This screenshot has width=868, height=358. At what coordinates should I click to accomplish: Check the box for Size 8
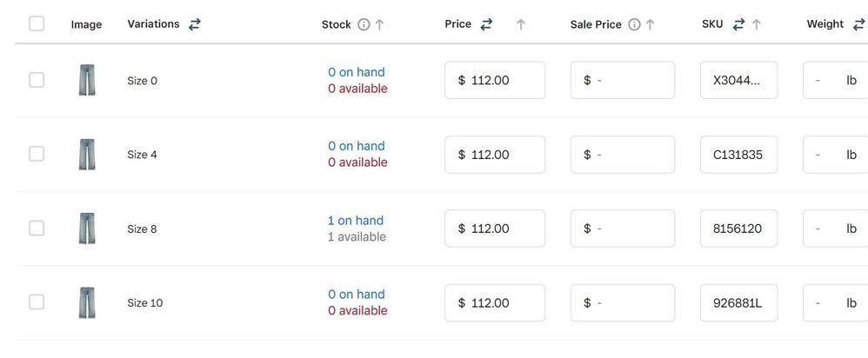pos(37,228)
